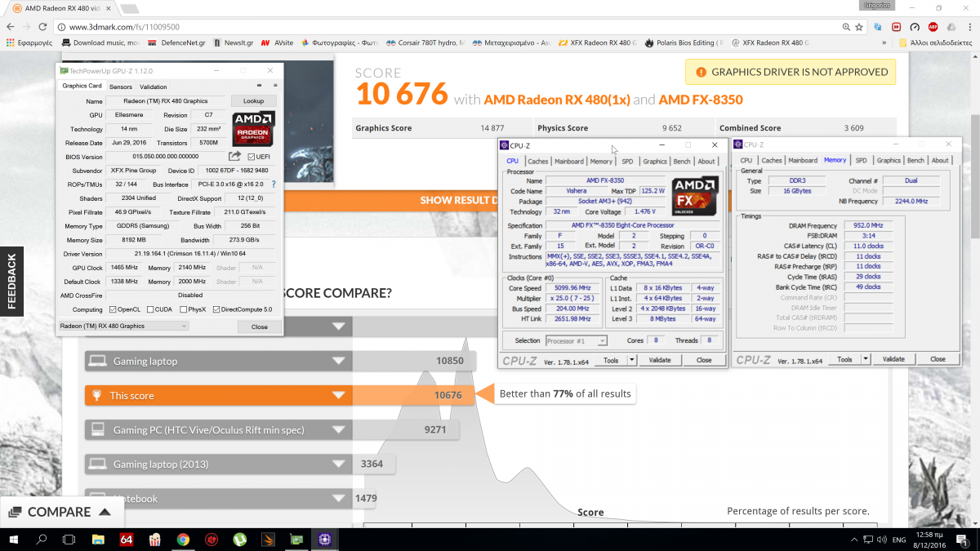The image size is (980, 551).
Task: Open the GPU selection dropdown in GPU-Z
Action: (x=123, y=326)
